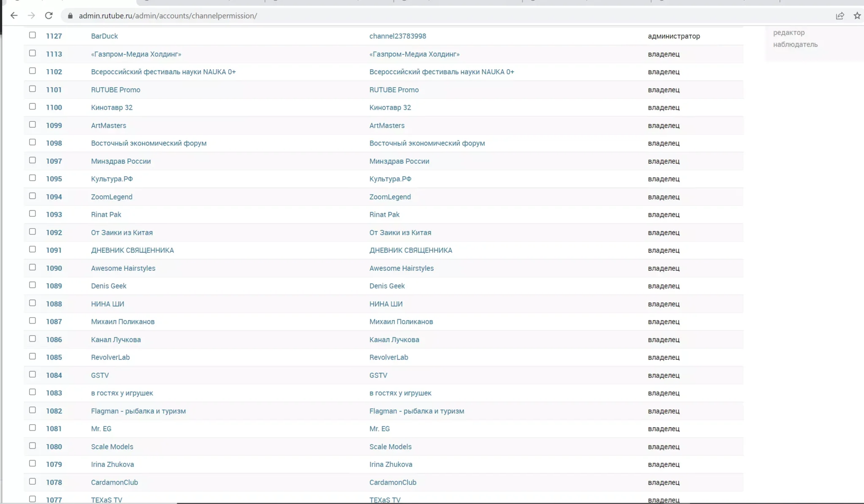864x504 pixels.
Task: Open the ID 1090 entry
Action: click(x=54, y=268)
